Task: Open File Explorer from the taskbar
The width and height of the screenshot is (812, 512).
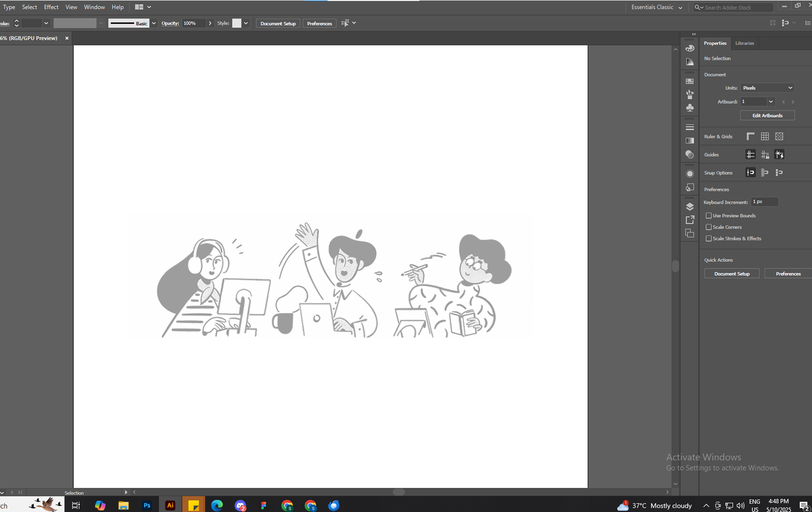Action: [x=123, y=505]
